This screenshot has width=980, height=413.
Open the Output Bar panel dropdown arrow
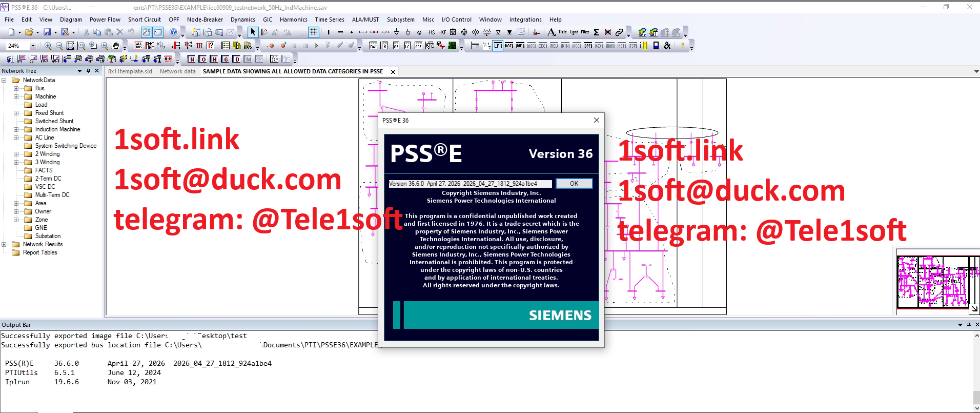pyautogui.click(x=960, y=325)
